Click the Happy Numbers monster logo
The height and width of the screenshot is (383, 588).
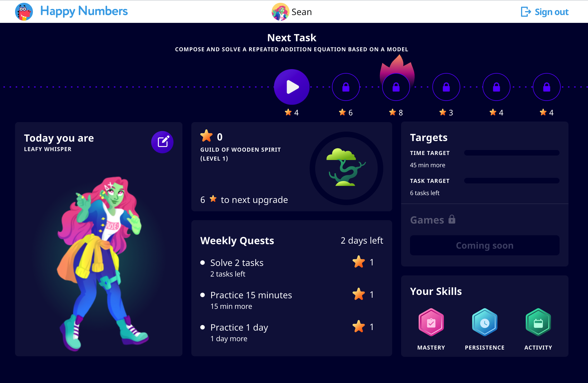click(x=24, y=12)
